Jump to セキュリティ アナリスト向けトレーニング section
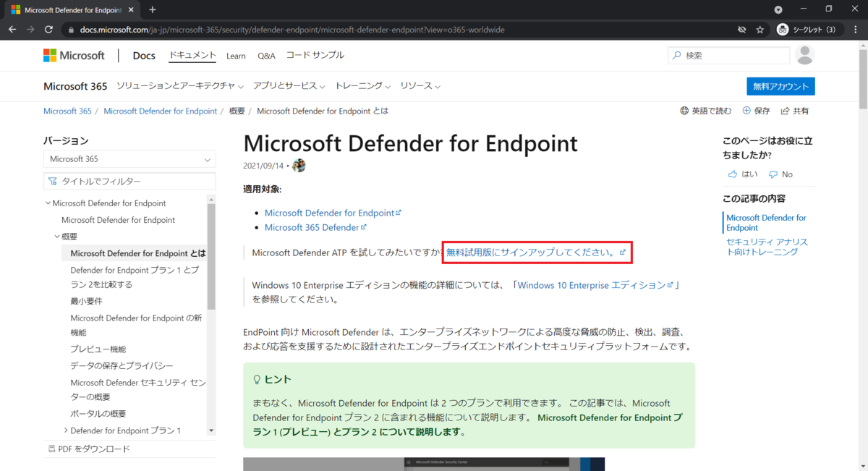868x471 pixels. (x=767, y=247)
